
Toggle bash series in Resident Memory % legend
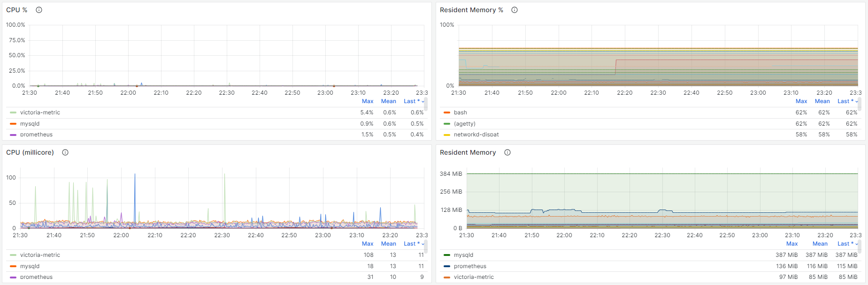[x=460, y=112]
